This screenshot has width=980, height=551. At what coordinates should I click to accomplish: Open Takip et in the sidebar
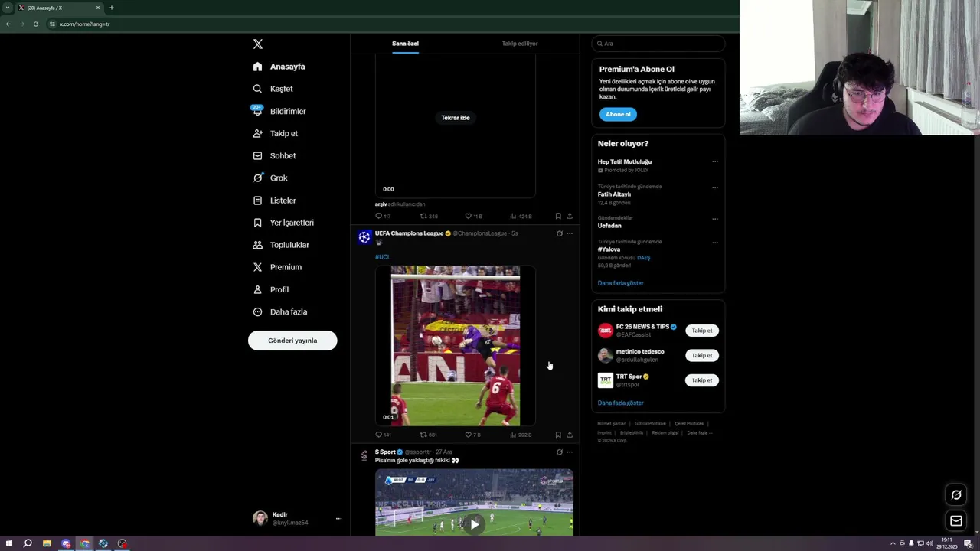276,133
